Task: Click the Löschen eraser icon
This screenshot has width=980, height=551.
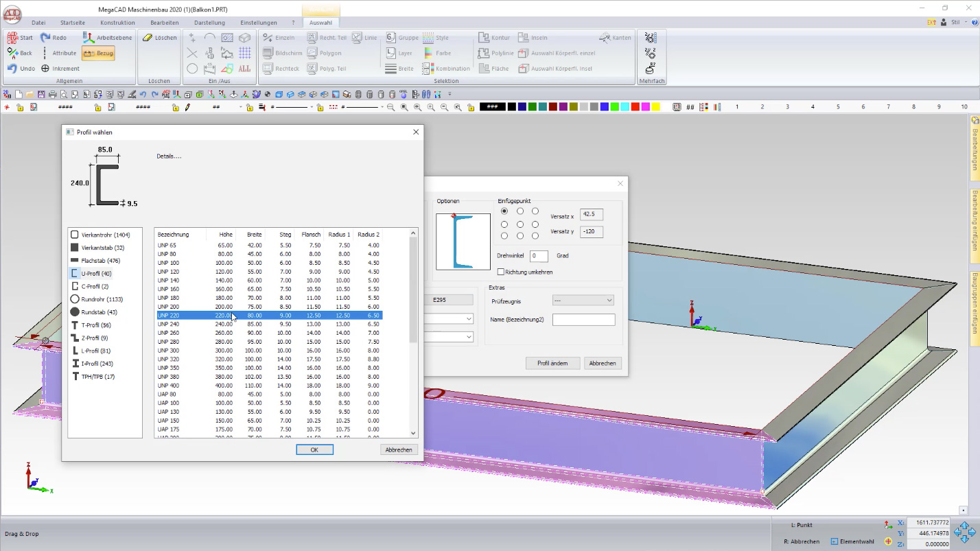Action: click(148, 38)
